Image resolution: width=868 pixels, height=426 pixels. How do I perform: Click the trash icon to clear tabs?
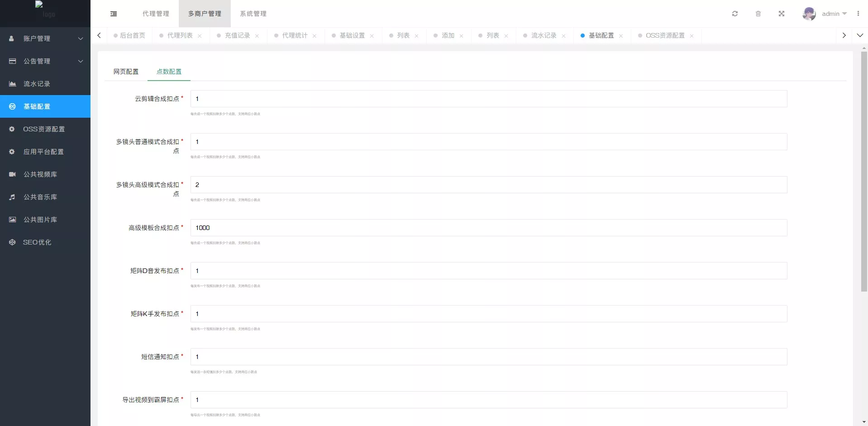pos(758,14)
